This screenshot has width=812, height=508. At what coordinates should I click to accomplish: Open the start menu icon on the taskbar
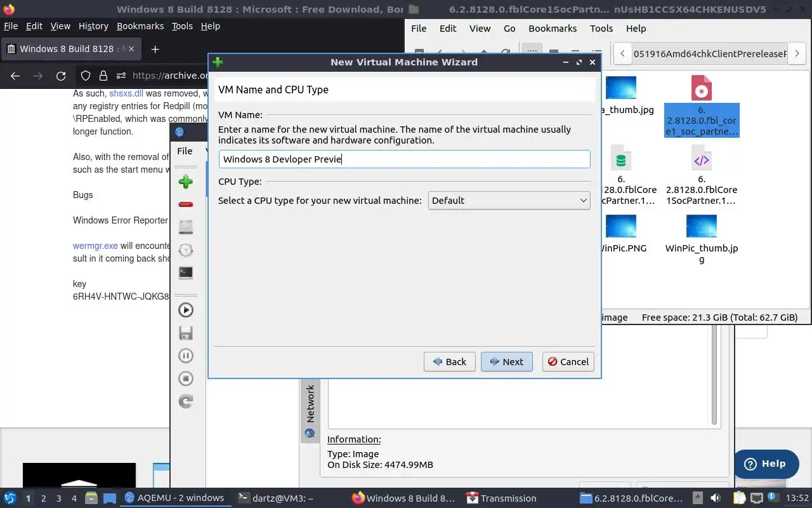(10, 498)
